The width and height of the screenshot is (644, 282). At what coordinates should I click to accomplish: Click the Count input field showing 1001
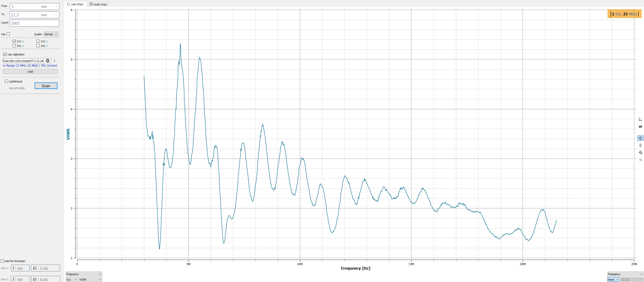tap(34, 23)
